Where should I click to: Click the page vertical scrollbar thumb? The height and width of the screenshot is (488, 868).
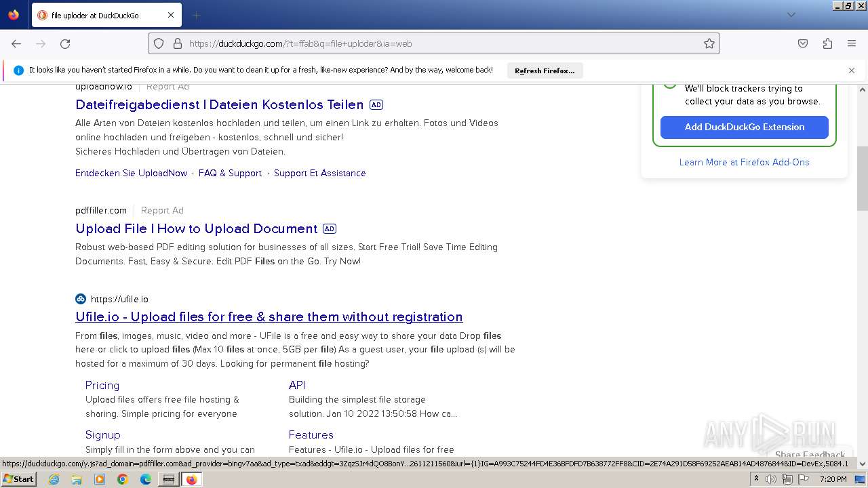pyautogui.click(x=863, y=179)
